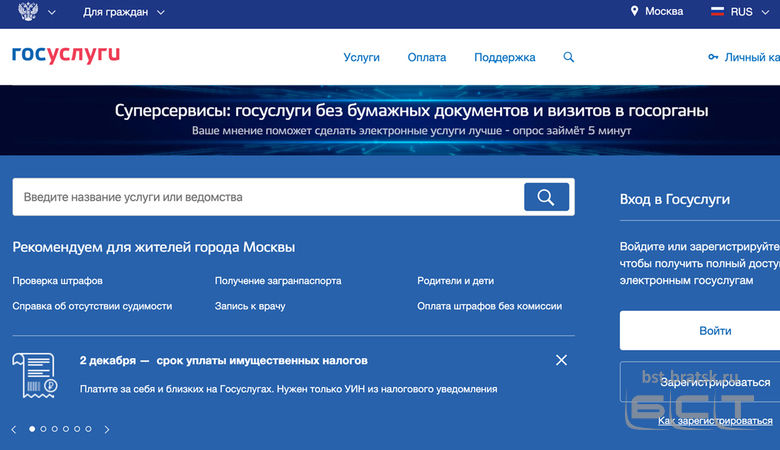The image size is (780, 450).
Task: Close the property tax notification banner
Action: (561, 360)
